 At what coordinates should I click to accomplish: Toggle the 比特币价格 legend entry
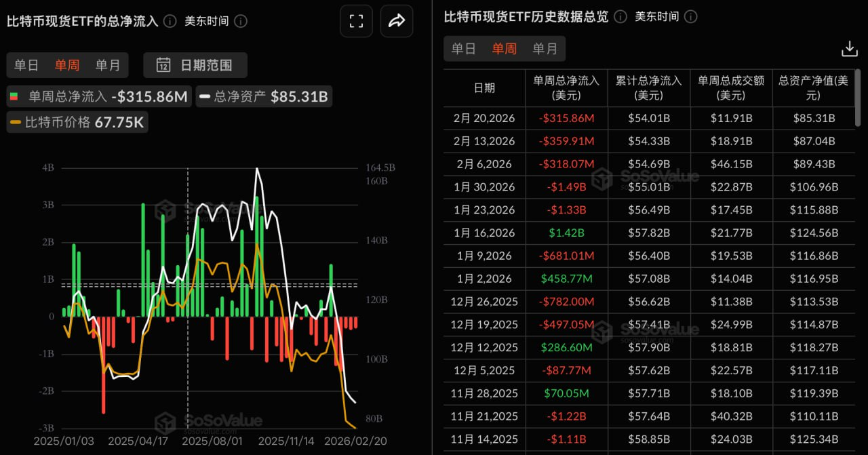(77, 122)
